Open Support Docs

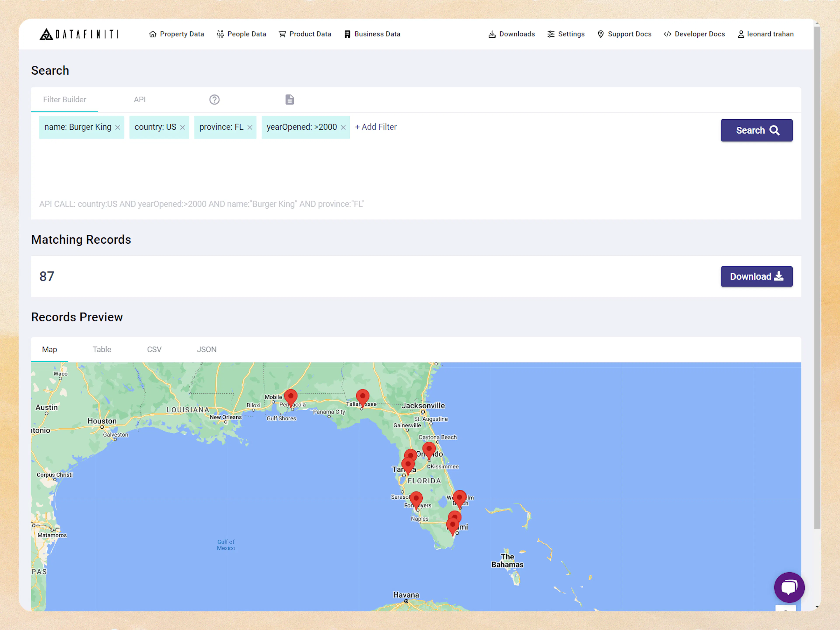624,34
